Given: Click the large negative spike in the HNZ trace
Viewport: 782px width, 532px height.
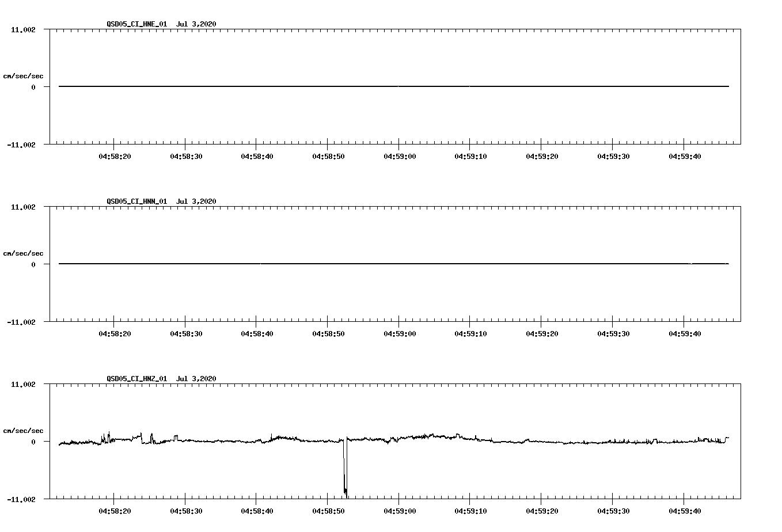Looking at the screenshot, I should (x=346, y=468).
